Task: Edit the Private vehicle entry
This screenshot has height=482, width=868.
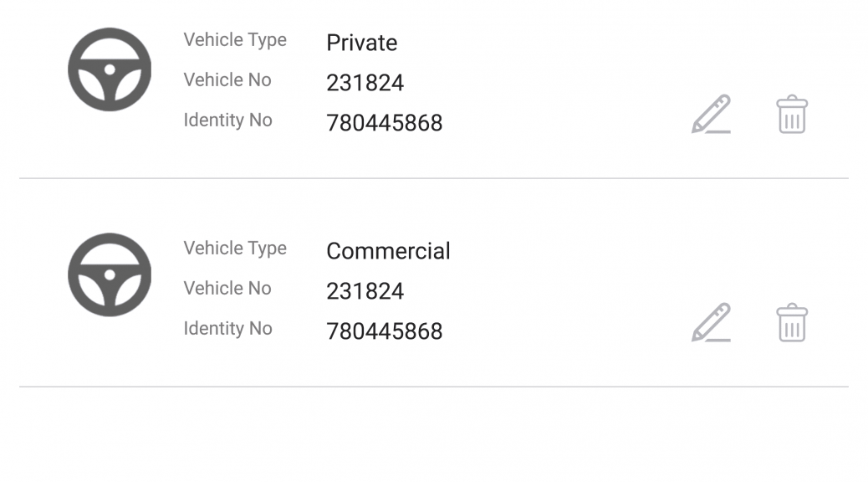Action: tap(712, 114)
